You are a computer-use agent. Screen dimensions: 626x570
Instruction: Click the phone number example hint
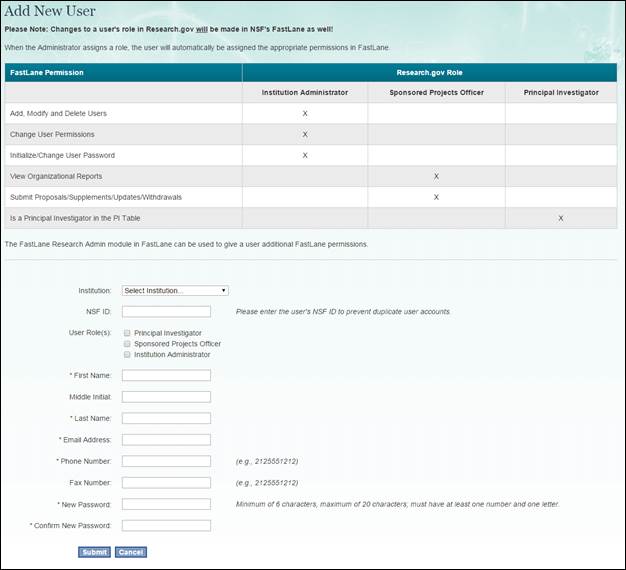point(267,461)
